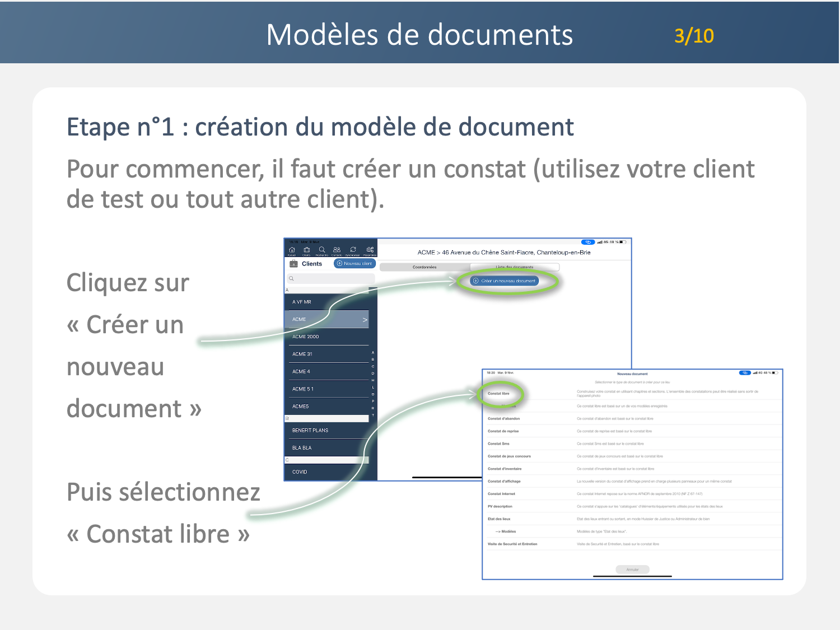Select ACME 2000 in client list
Screen dimensions: 840x630
(306, 337)
